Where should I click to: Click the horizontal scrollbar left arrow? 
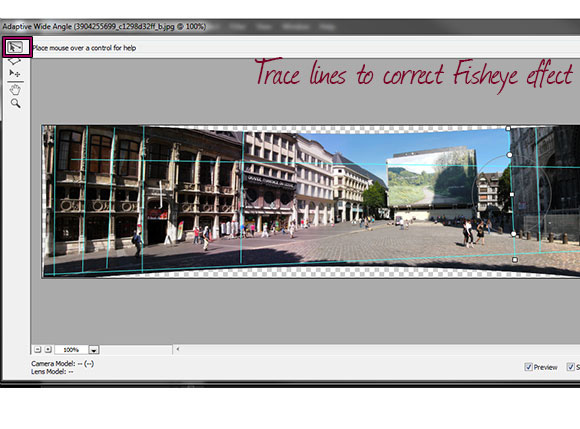pyautogui.click(x=178, y=349)
